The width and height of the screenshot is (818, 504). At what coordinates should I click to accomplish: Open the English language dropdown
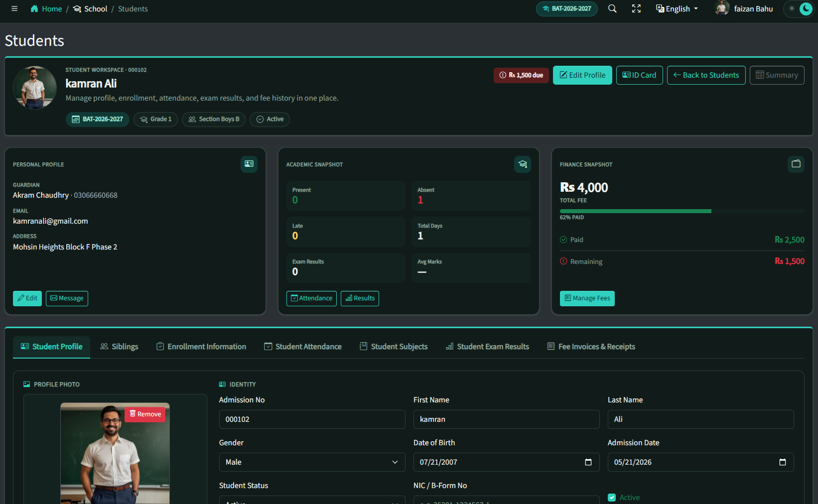point(677,8)
